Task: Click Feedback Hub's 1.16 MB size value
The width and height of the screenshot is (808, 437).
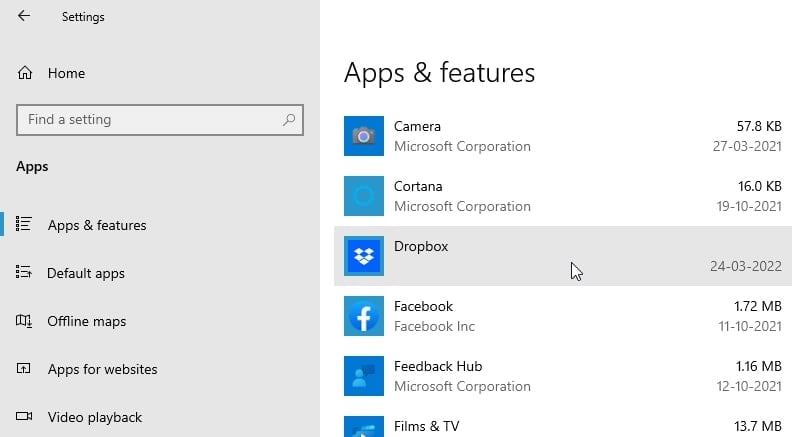Action: (x=758, y=366)
